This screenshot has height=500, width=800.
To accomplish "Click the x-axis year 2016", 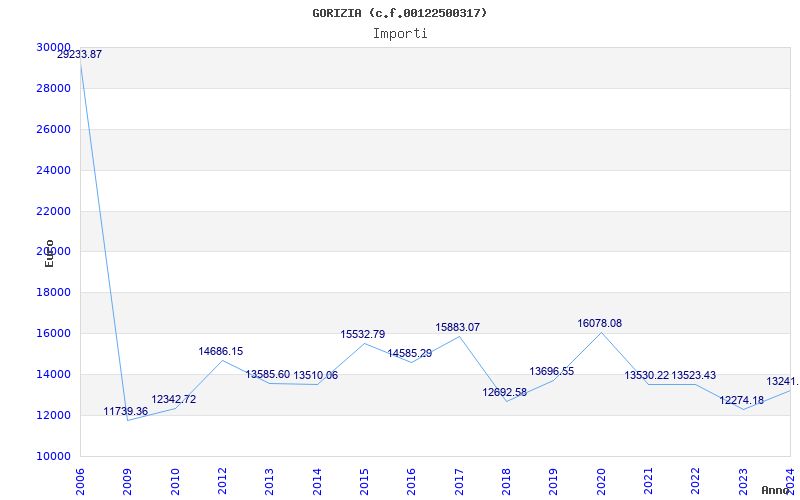I will (412, 482).
